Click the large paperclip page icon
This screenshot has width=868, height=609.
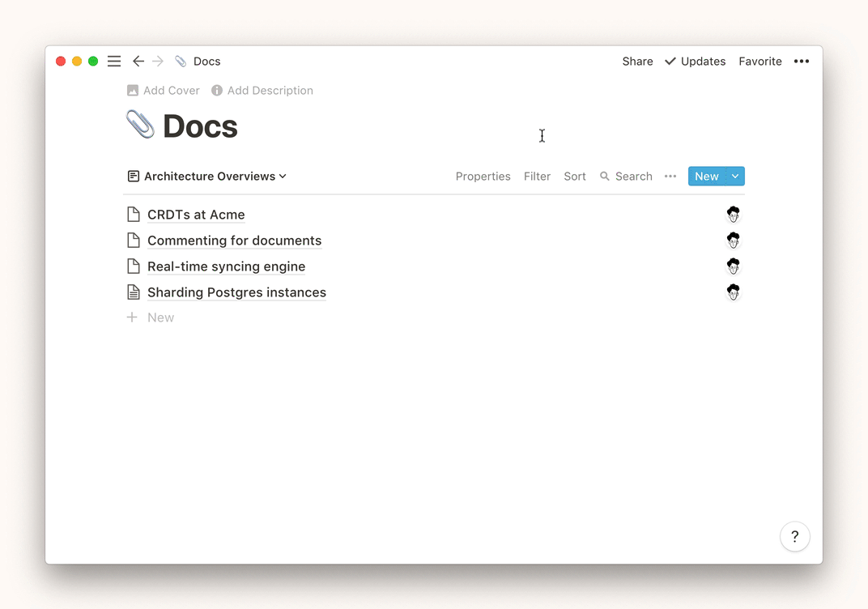140,126
